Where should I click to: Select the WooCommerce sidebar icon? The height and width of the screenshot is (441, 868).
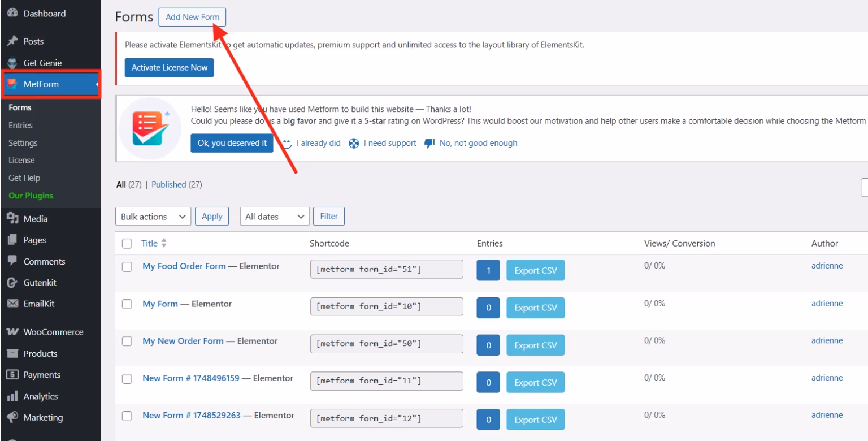pos(12,332)
